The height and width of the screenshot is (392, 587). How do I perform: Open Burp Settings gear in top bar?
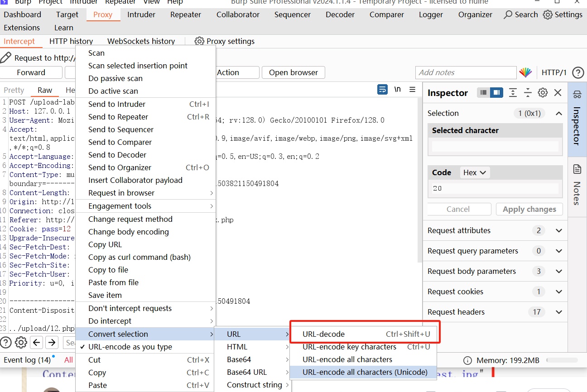pyautogui.click(x=563, y=14)
